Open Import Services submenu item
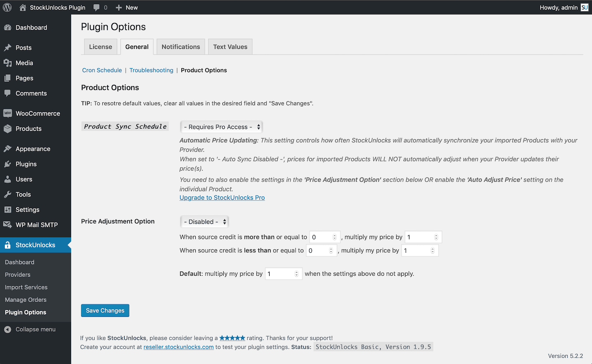 [x=26, y=287]
